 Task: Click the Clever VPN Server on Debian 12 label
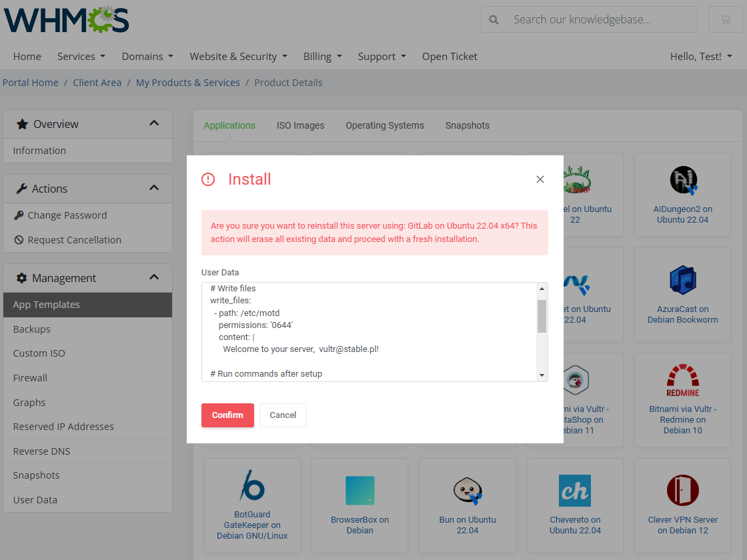coord(683,525)
